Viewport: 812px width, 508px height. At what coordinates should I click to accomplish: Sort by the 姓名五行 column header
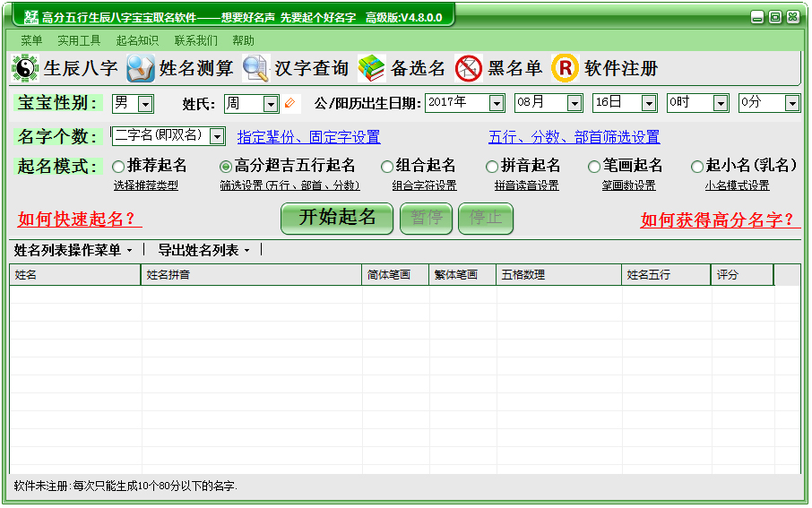click(666, 274)
